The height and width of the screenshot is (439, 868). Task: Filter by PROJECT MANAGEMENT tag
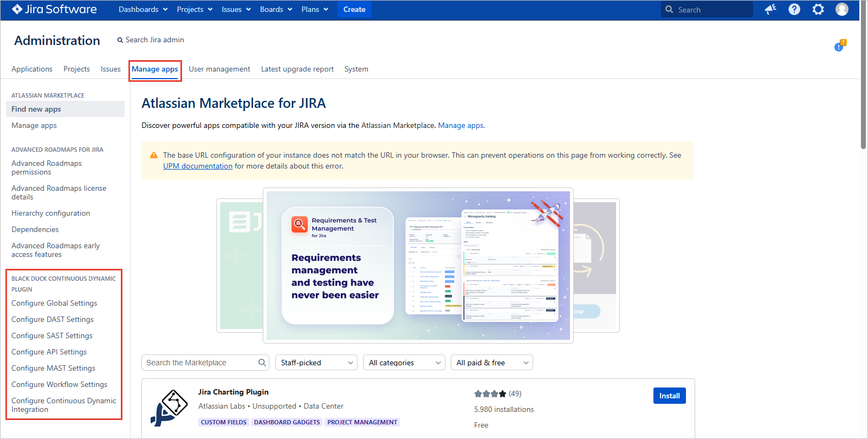tap(362, 422)
